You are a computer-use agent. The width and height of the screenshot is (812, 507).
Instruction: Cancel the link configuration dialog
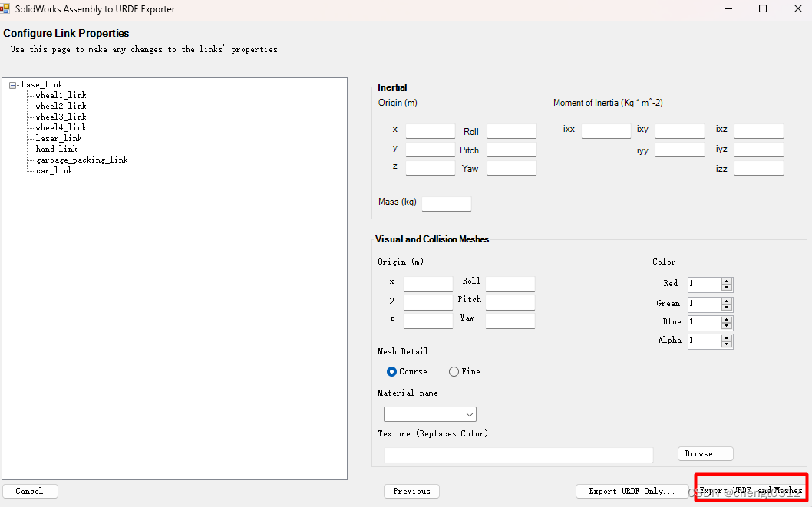pyautogui.click(x=30, y=491)
